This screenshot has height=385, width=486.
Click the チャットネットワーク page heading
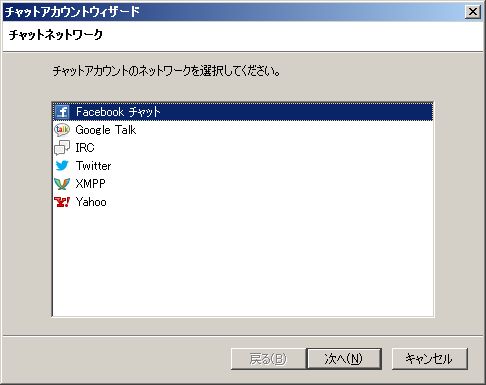(56, 35)
